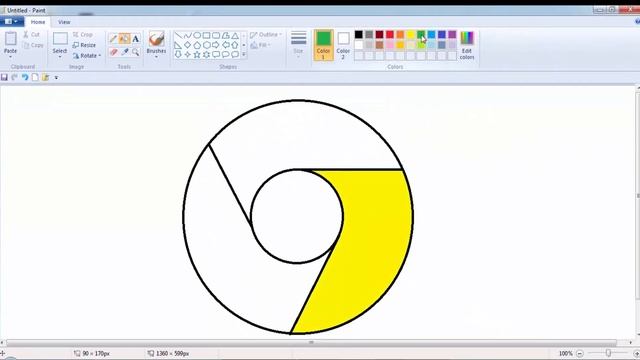
Task: Click the zoom slider handle
Action: (x=608, y=353)
